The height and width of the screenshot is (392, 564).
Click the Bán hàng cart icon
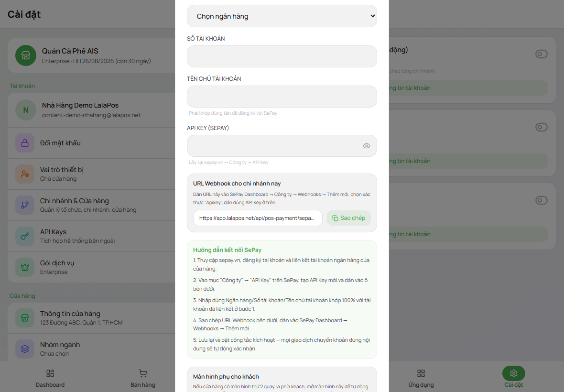143,373
